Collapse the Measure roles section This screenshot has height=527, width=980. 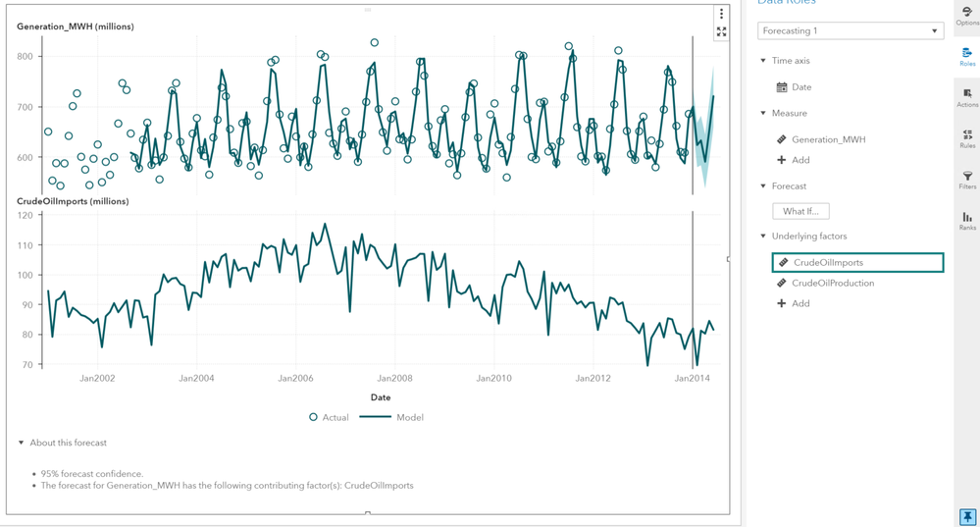point(764,114)
